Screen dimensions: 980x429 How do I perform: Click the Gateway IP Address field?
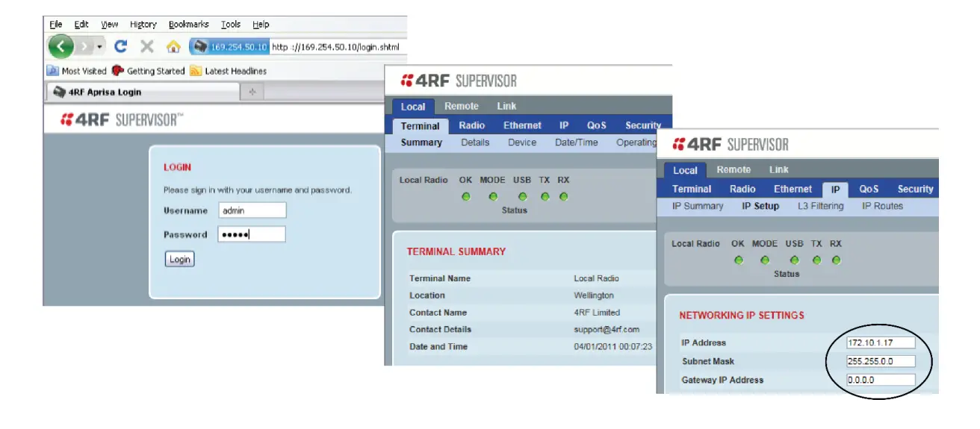coord(881,380)
